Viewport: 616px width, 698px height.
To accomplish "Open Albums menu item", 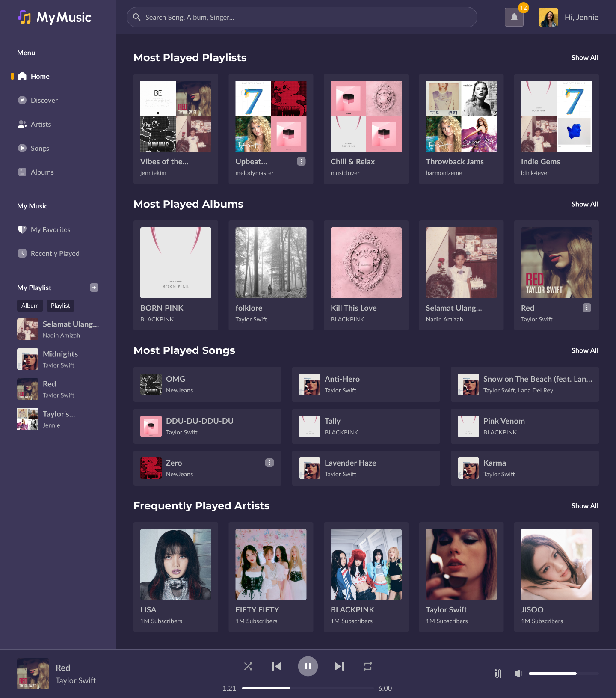I will [x=42, y=172].
